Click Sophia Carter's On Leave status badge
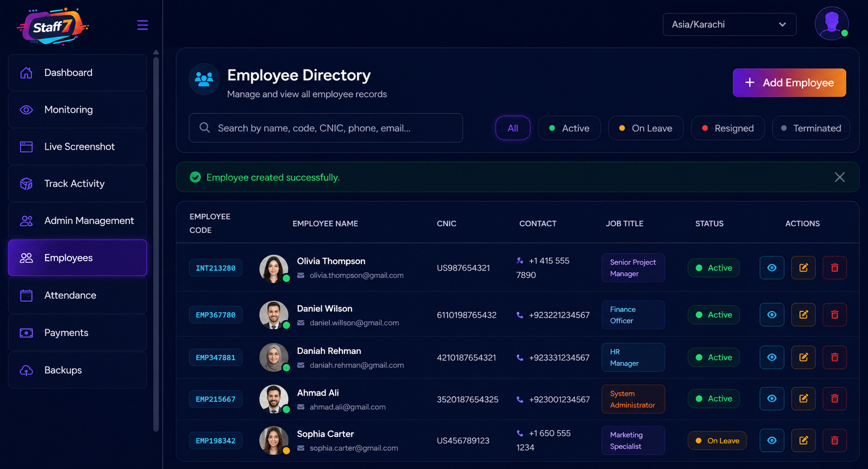868x469 pixels. click(x=717, y=441)
